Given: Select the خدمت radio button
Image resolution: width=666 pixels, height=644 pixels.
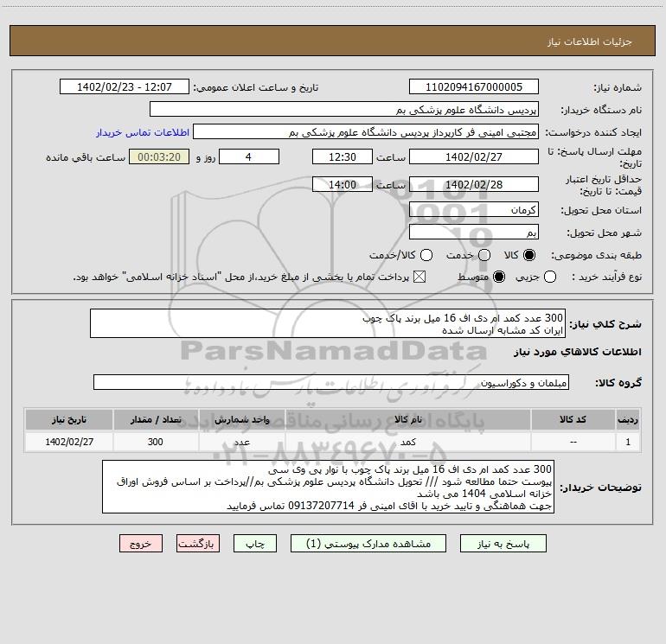Looking at the screenshot, I should (x=484, y=255).
